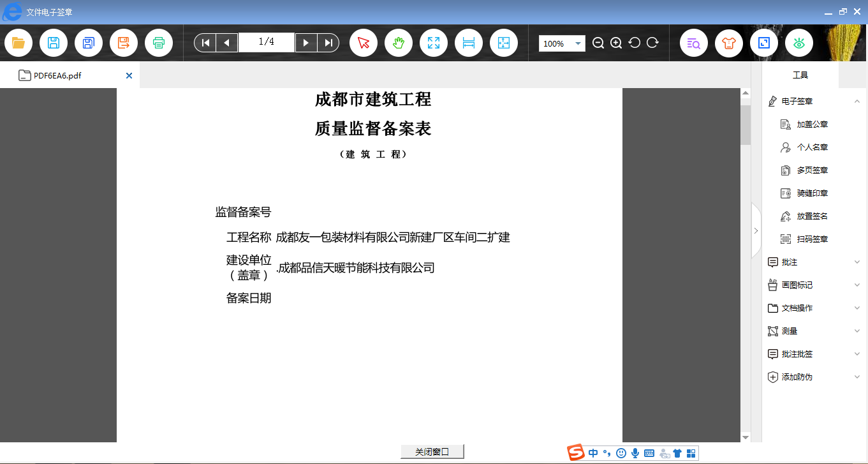Go to the last page
The width and height of the screenshot is (868, 464).
(328, 43)
